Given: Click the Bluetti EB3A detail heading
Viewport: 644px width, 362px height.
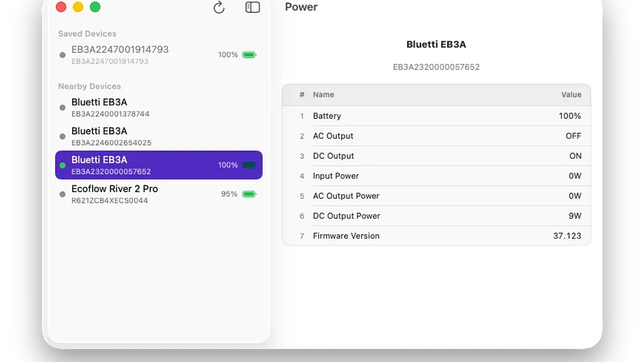Looking at the screenshot, I should pos(436,44).
